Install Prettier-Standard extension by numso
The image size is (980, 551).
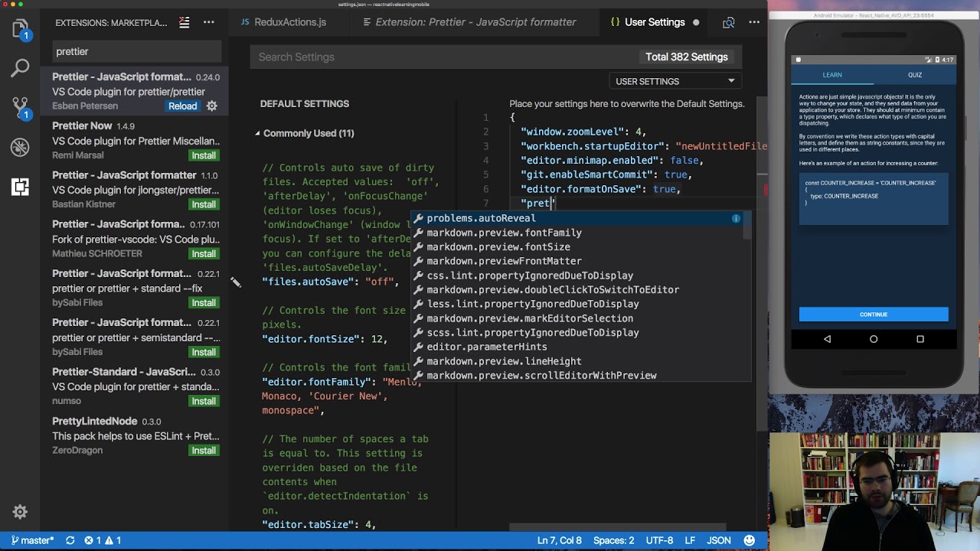(x=204, y=401)
